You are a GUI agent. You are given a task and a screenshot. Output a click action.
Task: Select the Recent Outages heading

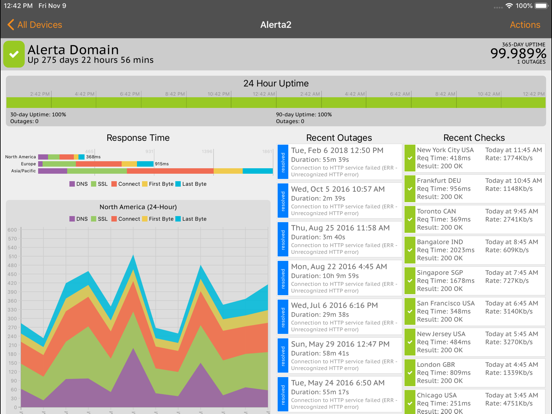click(339, 138)
